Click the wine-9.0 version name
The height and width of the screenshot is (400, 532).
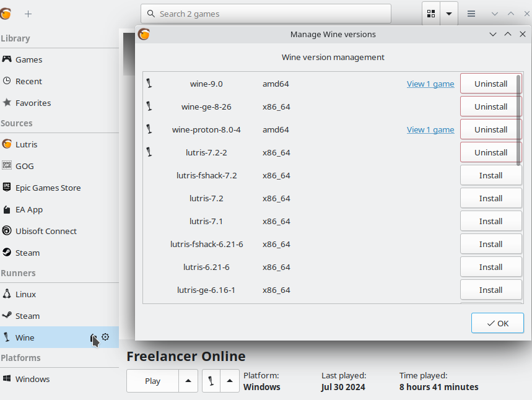pyautogui.click(x=206, y=84)
